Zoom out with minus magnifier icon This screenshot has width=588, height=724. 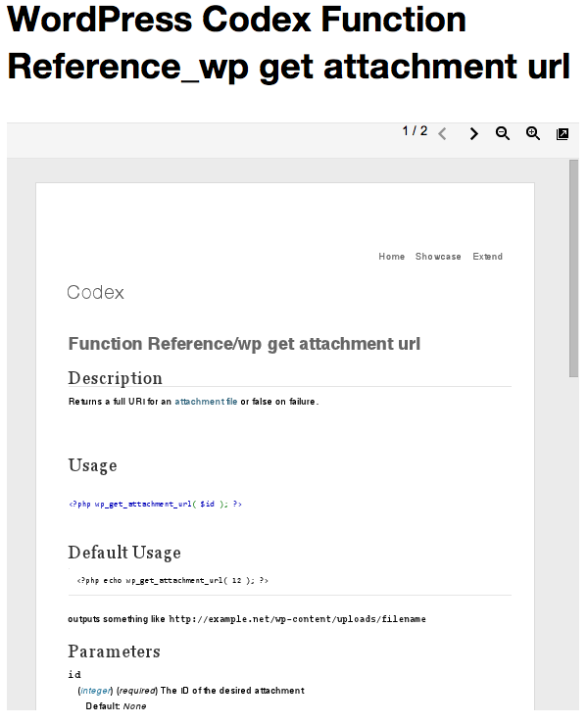(x=503, y=133)
